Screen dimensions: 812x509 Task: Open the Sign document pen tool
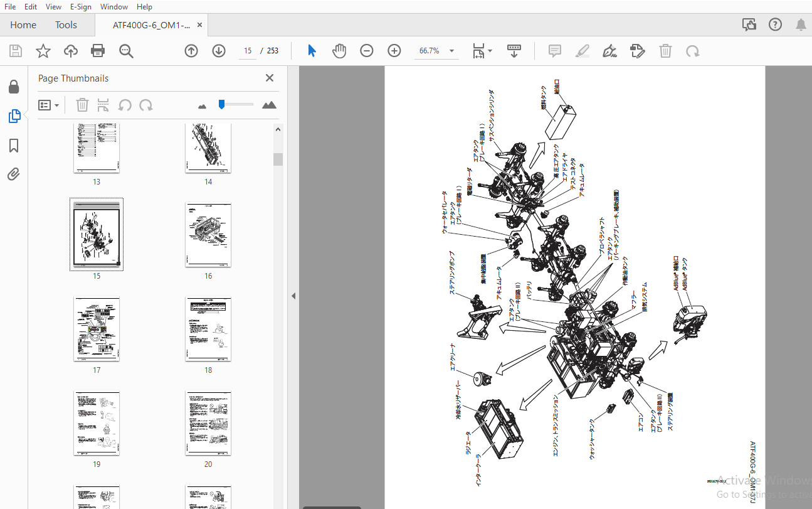pyautogui.click(x=609, y=51)
